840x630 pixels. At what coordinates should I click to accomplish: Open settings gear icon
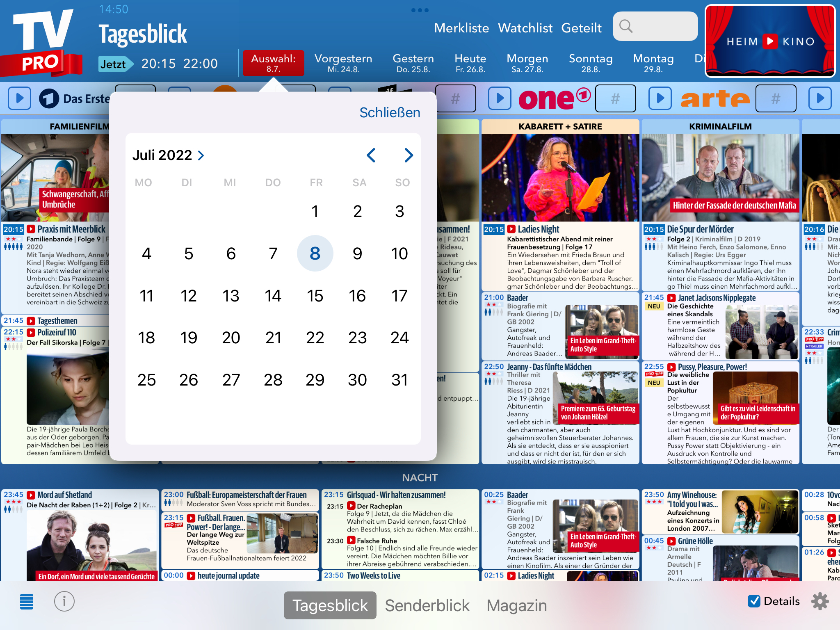(x=819, y=601)
